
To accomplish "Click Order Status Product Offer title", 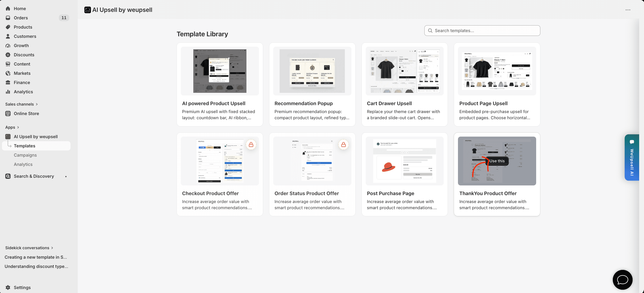I will 306,194.
